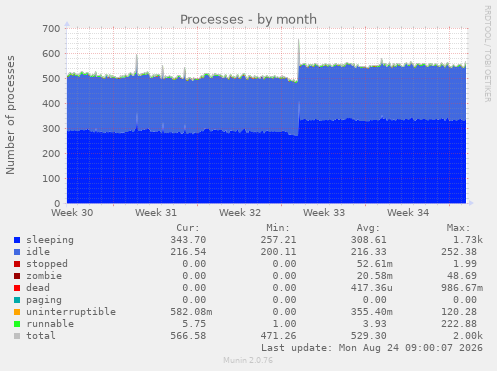Click the 'Munin 2.0.76' version text

tap(248, 360)
